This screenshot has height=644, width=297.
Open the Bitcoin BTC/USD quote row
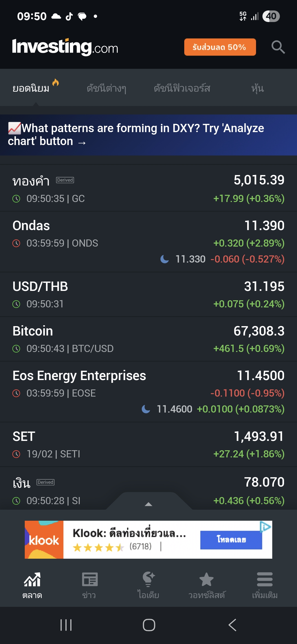148,339
